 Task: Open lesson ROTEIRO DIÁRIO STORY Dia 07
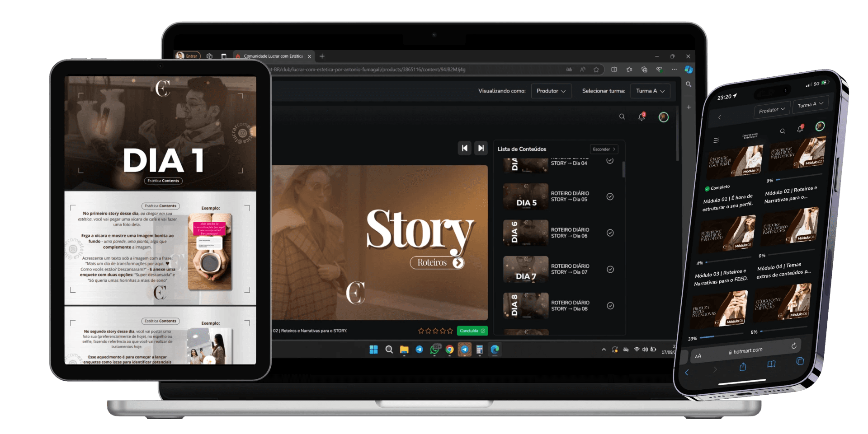coord(570,269)
